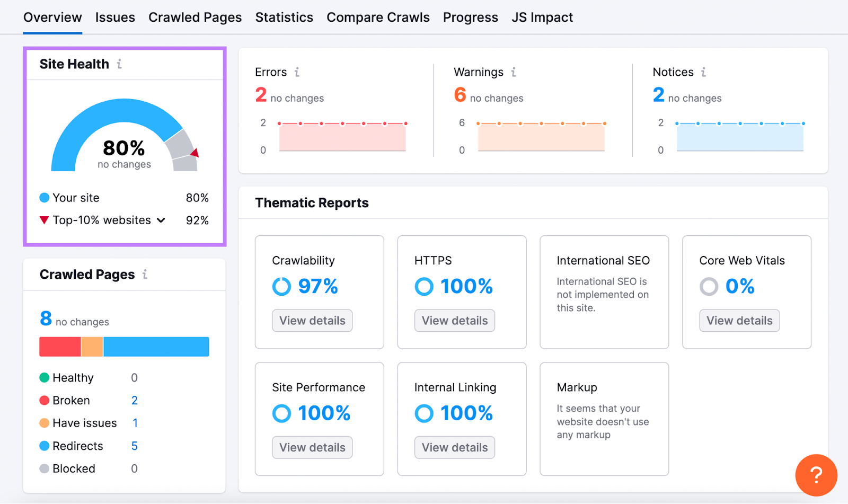Image resolution: width=848 pixels, height=504 pixels.
Task: Click the Errors info icon
Action: [x=297, y=72]
